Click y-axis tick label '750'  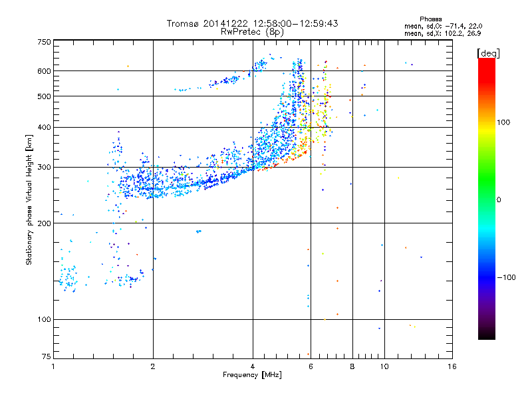click(x=44, y=42)
